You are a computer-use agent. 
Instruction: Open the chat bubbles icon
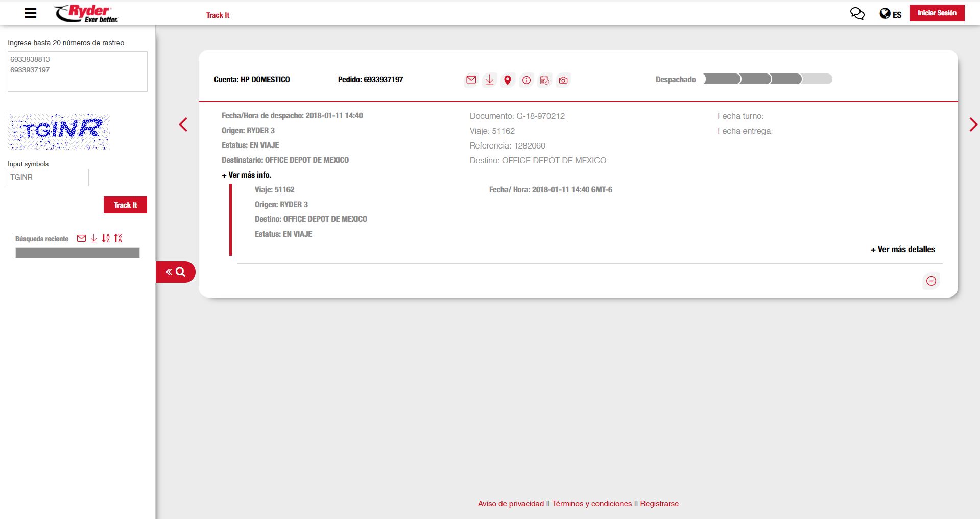[x=857, y=14]
